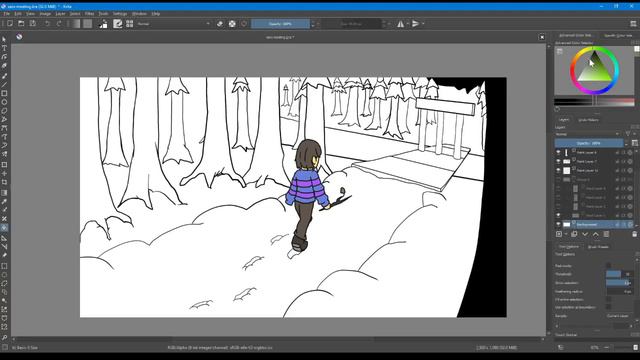Screen dimensions: 640x360
Task: Select the Calligraphy tool
Action: pyautogui.click(x=4, y=66)
